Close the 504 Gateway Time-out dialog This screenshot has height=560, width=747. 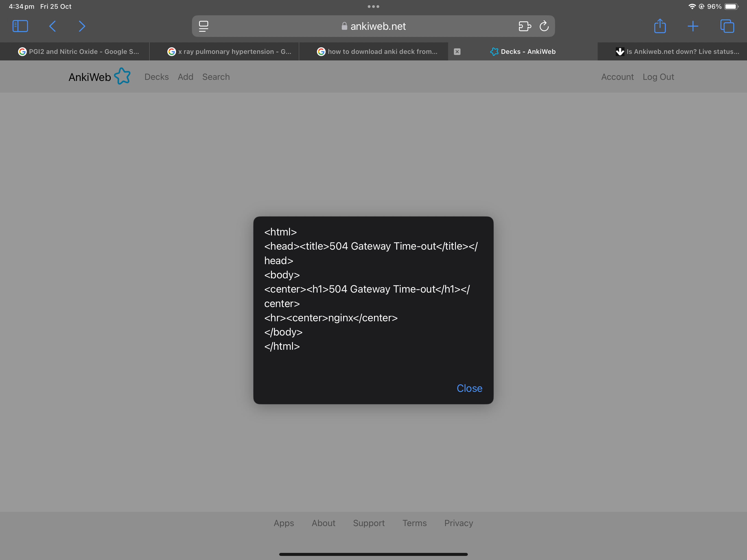(x=469, y=389)
